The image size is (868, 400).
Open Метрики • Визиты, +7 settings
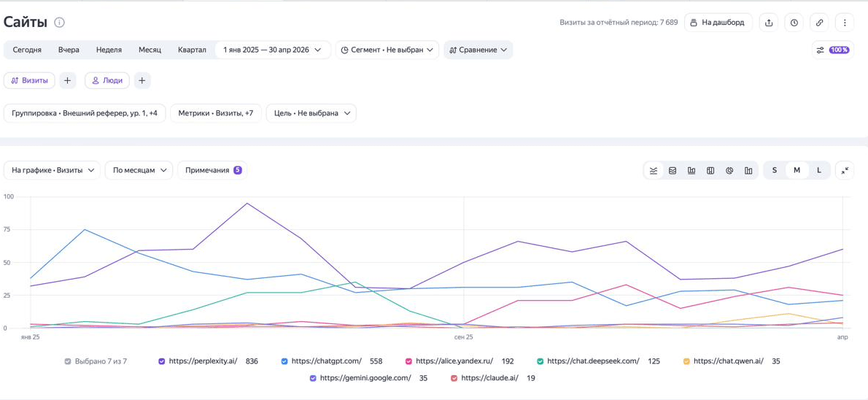coord(216,113)
